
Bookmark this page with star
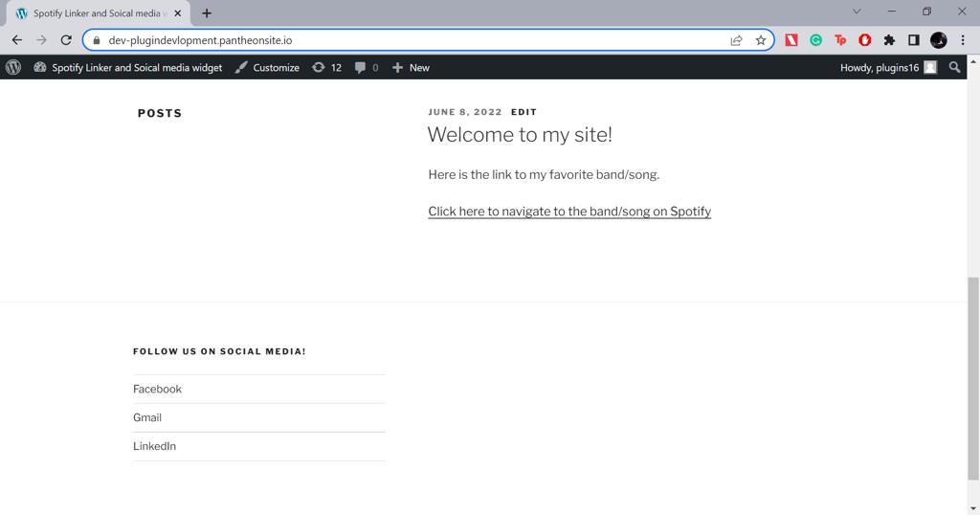point(761,40)
